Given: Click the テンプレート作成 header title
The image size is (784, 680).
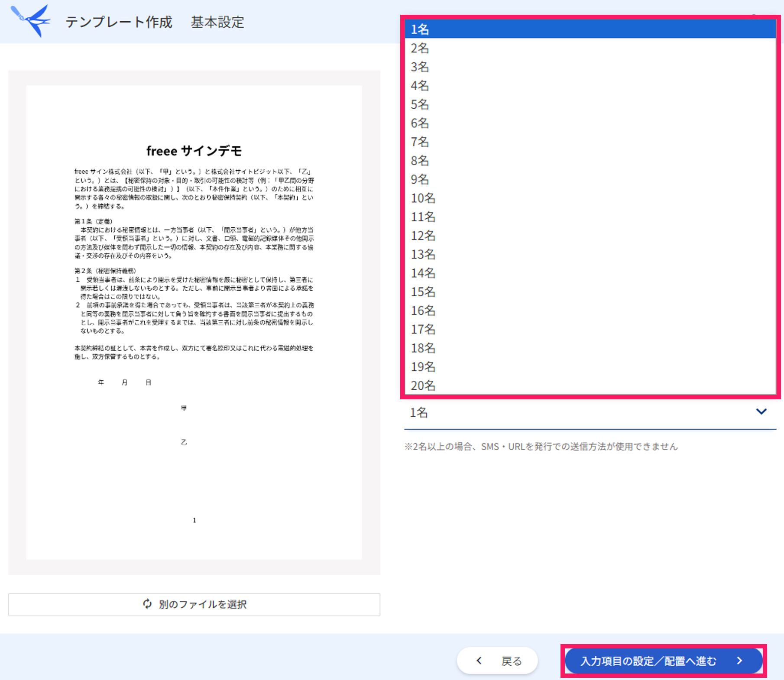Looking at the screenshot, I should point(119,22).
